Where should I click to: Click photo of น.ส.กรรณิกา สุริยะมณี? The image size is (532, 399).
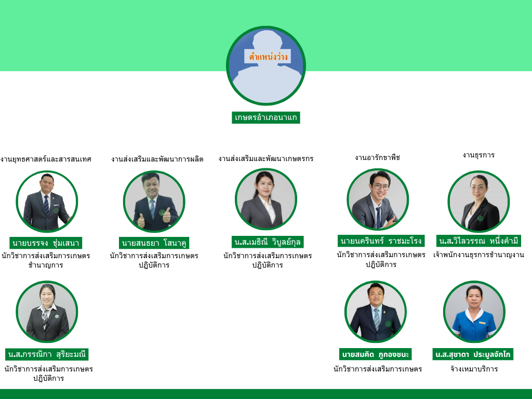pos(47,312)
